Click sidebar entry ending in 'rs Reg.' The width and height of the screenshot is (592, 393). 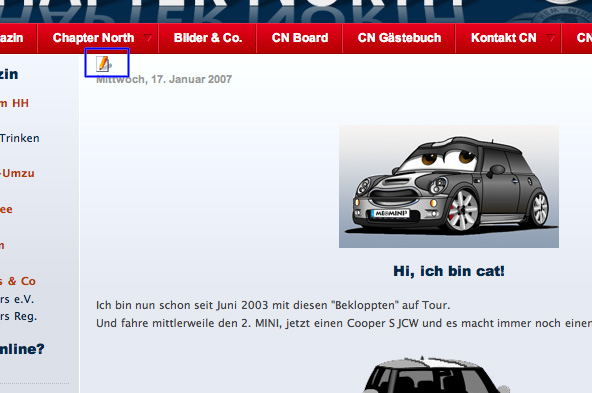(x=18, y=316)
